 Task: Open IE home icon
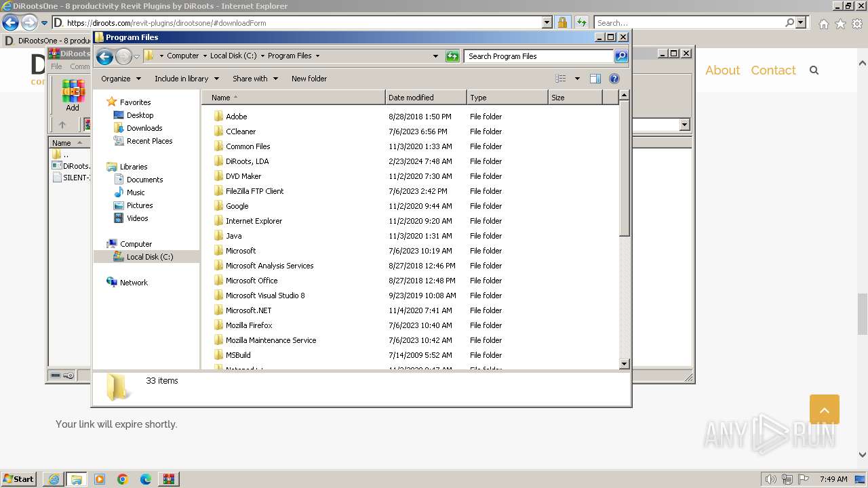823,24
